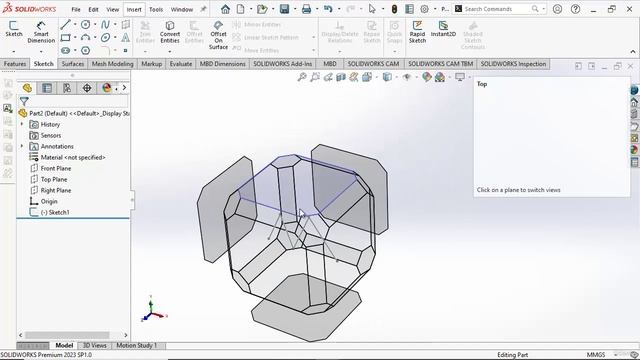Switch to the Evaluate tab
The width and height of the screenshot is (640, 360).
[181, 64]
